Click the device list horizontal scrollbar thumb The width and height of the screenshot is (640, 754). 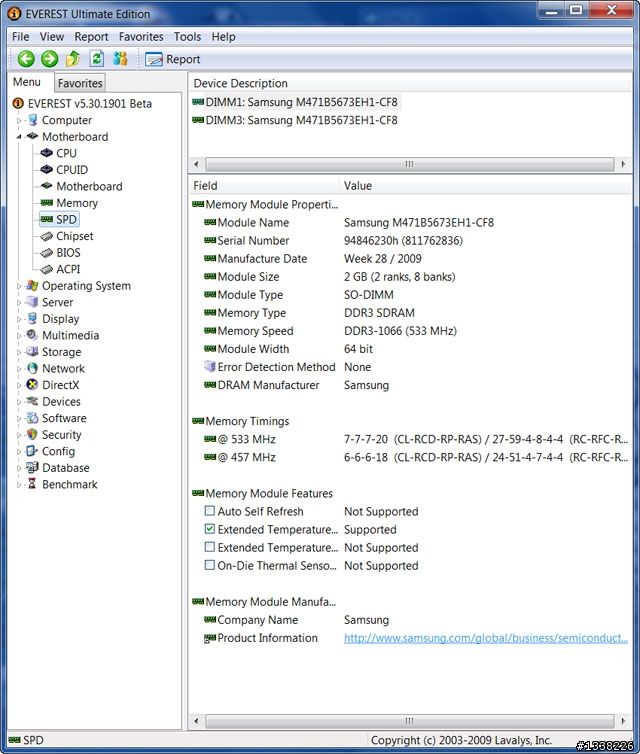[x=410, y=164]
